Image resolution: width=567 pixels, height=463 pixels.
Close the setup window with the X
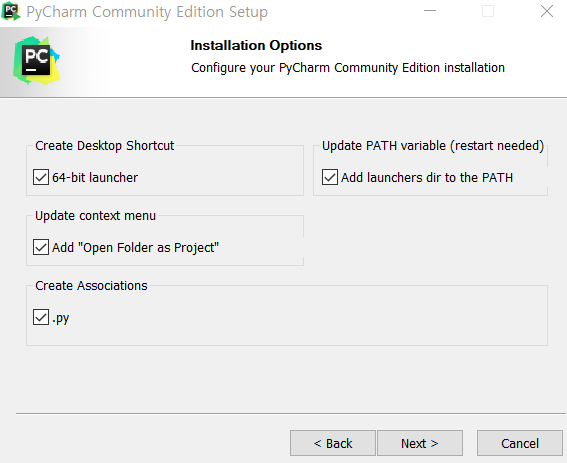point(546,11)
